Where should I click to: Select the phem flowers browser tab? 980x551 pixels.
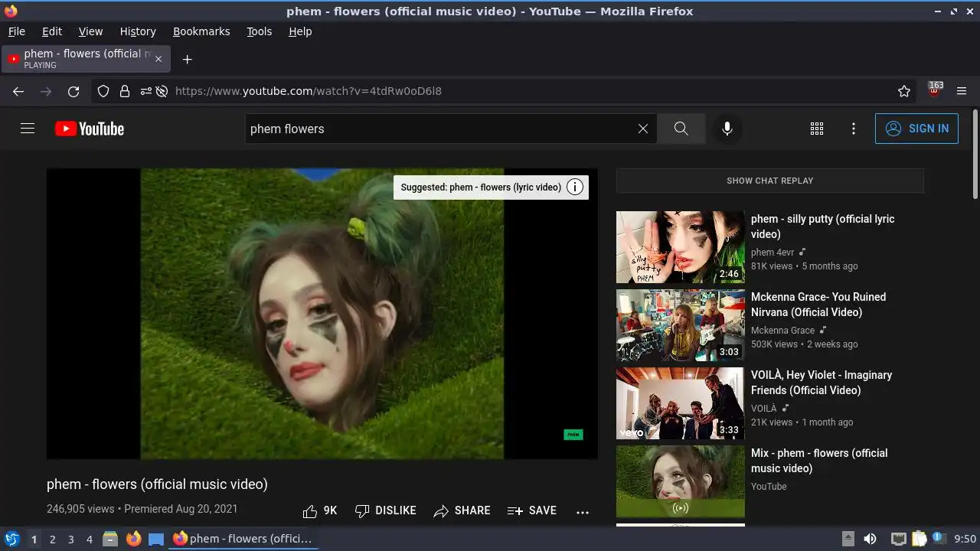[86, 59]
